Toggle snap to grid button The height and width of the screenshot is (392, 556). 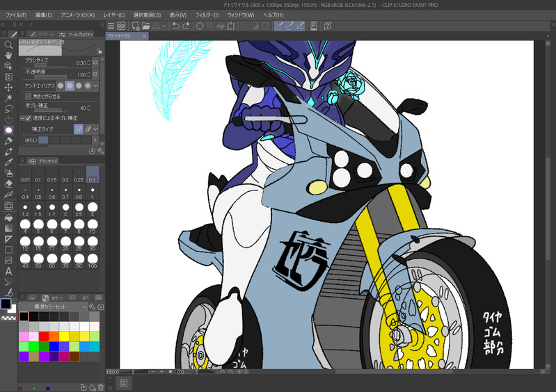coord(301,26)
